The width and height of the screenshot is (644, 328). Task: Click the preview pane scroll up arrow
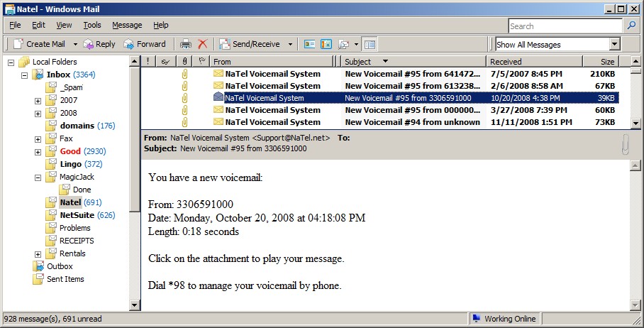635,165
